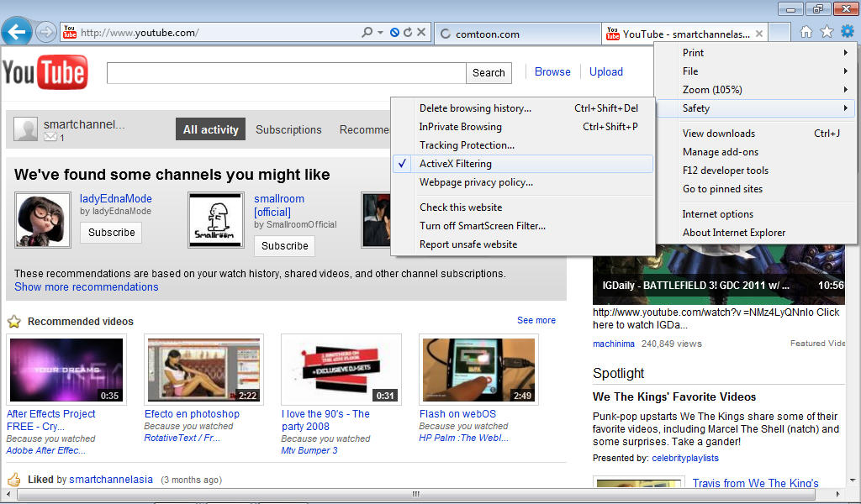The image size is (861, 504).
Task: Expand the Print submenu
Action: [756, 53]
